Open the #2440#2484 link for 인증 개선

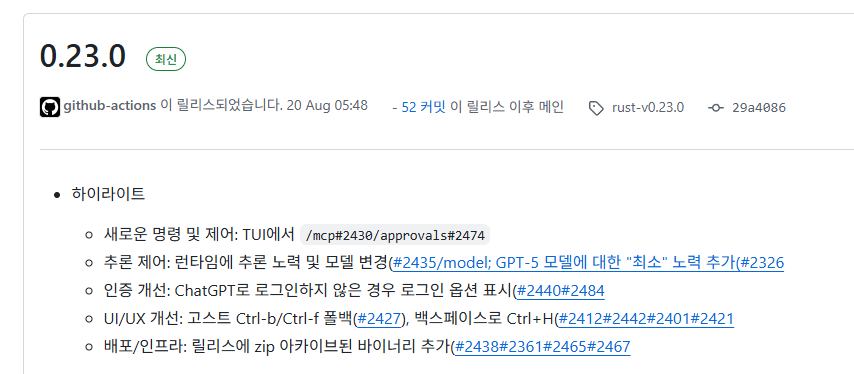[x=560, y=291]
